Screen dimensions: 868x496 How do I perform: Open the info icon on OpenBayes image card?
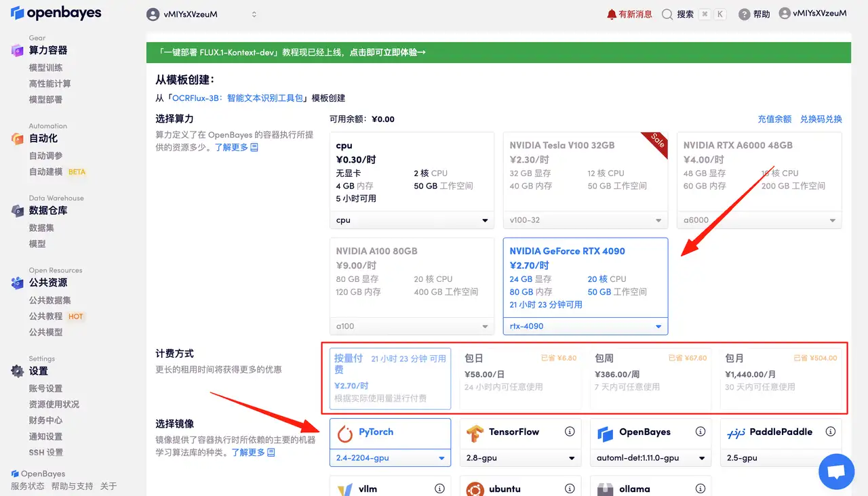point(701,432)
